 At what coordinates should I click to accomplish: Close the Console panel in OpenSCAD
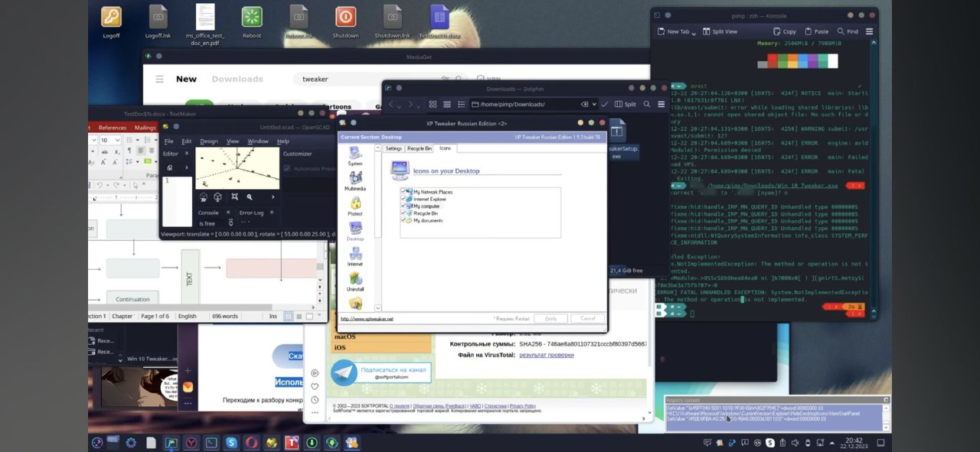tap(227, 213)
